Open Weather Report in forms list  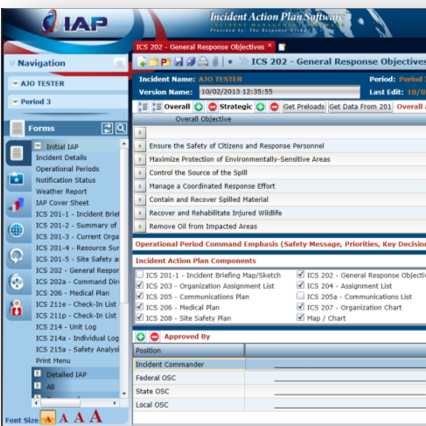click(x=61, y=192)
